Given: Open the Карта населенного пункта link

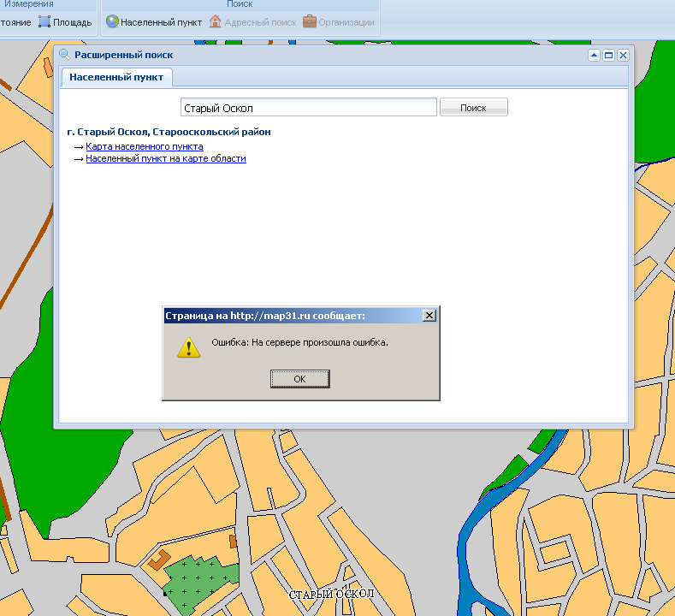Looking at the screenshot, I should (144, 147).
